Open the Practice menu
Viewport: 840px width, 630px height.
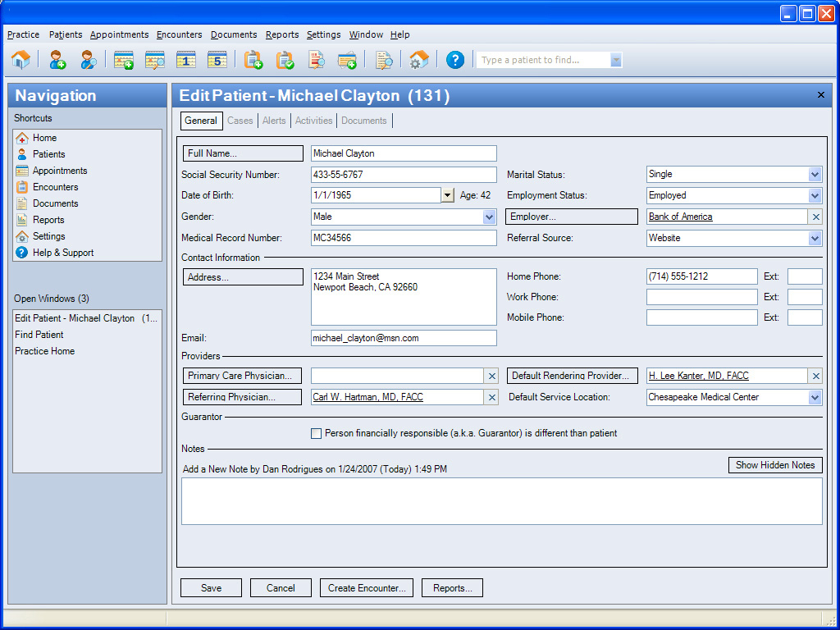tap(24, 34)
